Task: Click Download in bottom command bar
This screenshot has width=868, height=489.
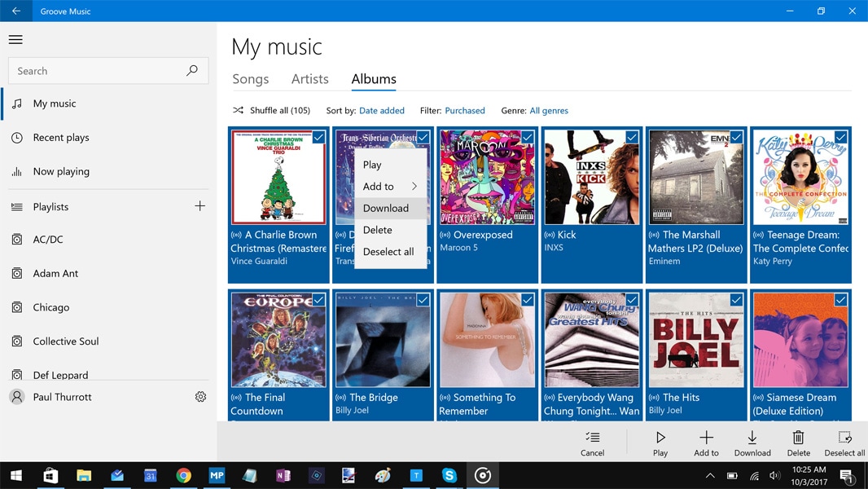Action: tap(752, 444)
